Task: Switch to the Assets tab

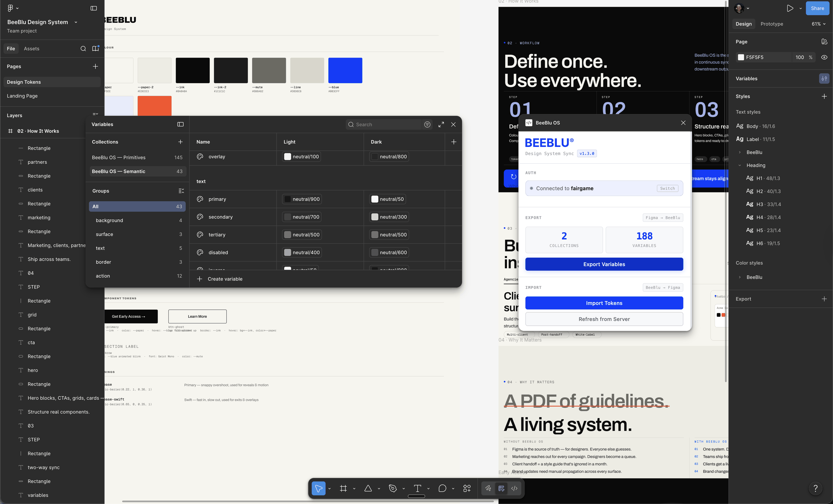Action: click(x=32, y=49)
